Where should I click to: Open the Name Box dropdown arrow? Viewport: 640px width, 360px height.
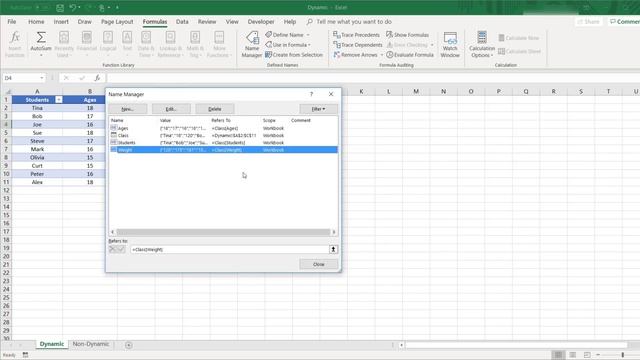click(42, 78)
